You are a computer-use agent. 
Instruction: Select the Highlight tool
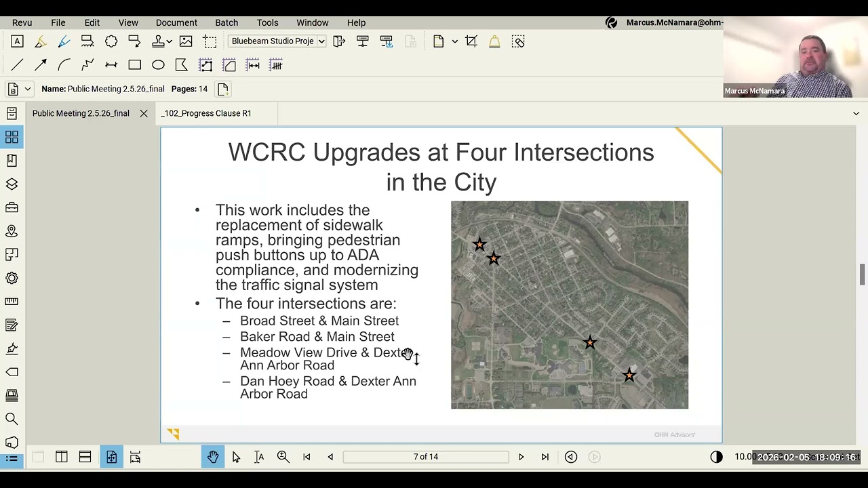click(x=41, y=41)
